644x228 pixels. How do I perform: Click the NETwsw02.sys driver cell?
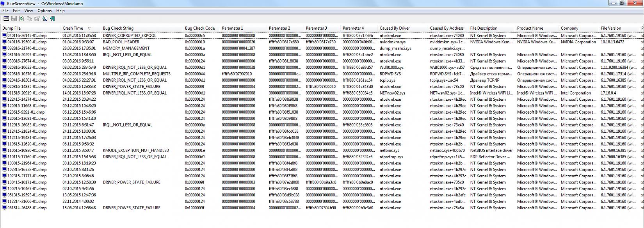click(x=392, y=93)
